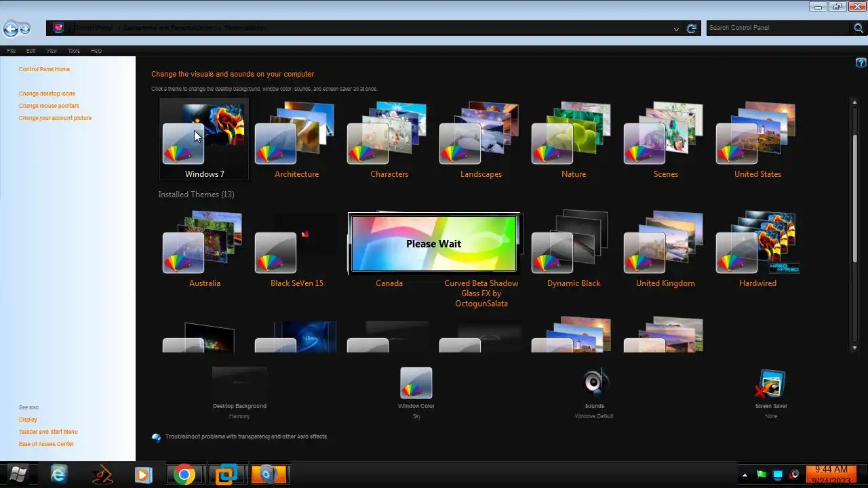Pick the Scenes theme
The height and width of the screenshot is (488, 868).
click(x=665, y=139)
